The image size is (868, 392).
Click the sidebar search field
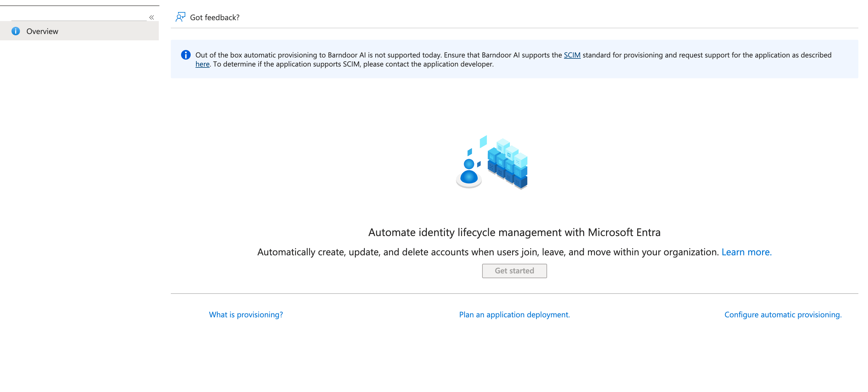pyautogui.click(x=79, y=15)
